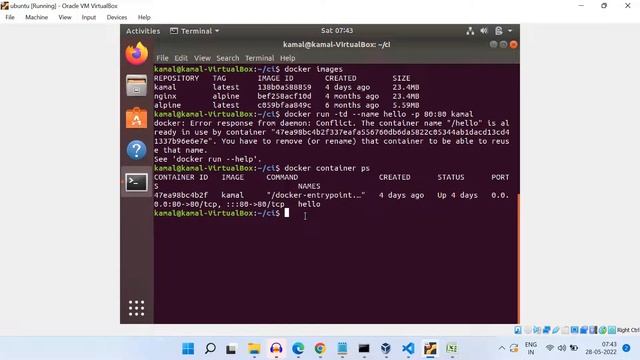The image size is (640, 360).
Task: Click the terminal window title kamal@kamal-VirtualBox
Action: [337, 44]
